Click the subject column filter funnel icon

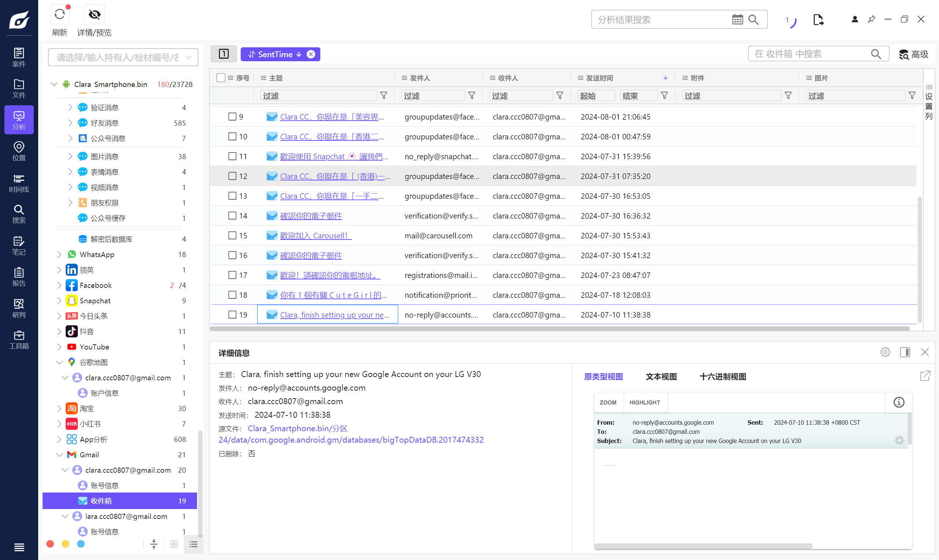[x=383, y=96]
